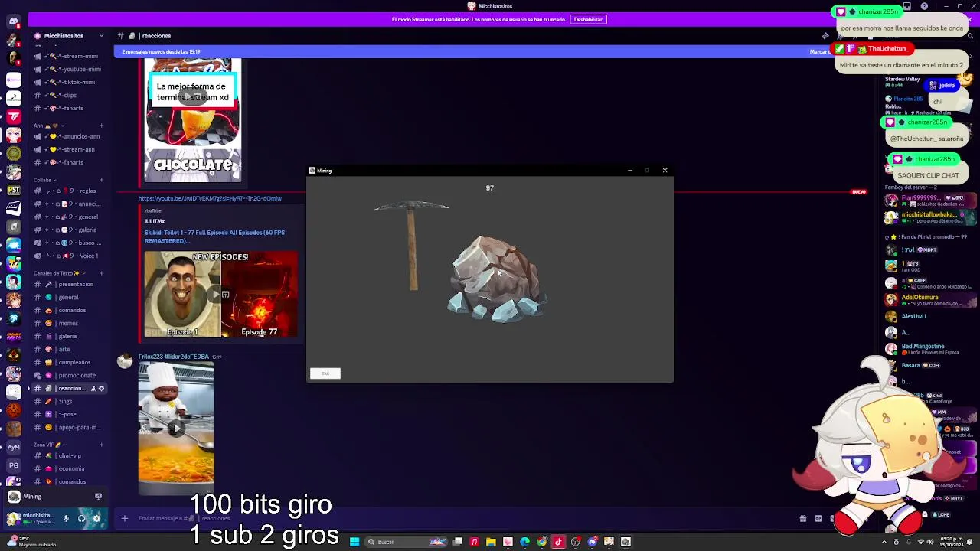Open TikTok from the taskbar
Viewport: 980px width, 551px height.
tap(558, 542)
